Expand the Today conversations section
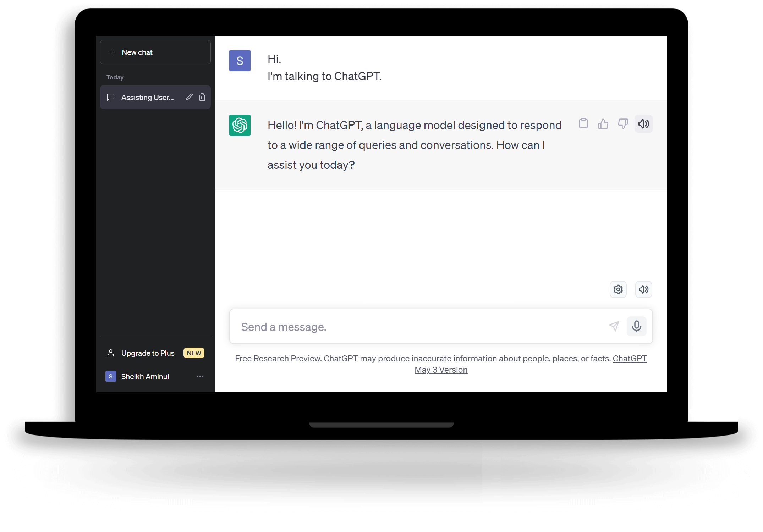The image size is (763, 532). 114,77
